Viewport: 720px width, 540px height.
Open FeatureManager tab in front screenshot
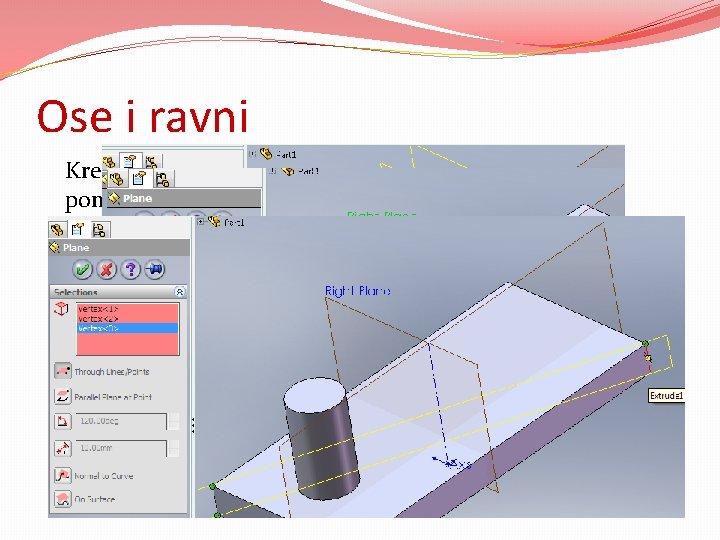coord(57,230)
